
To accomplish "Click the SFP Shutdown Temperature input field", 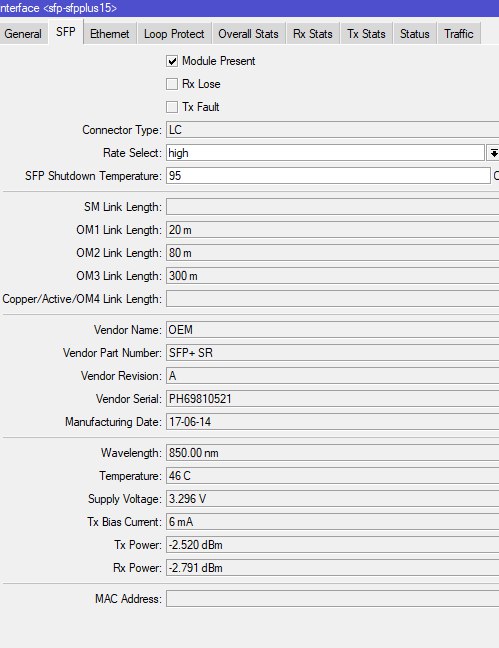I will (x=328, y=176).
